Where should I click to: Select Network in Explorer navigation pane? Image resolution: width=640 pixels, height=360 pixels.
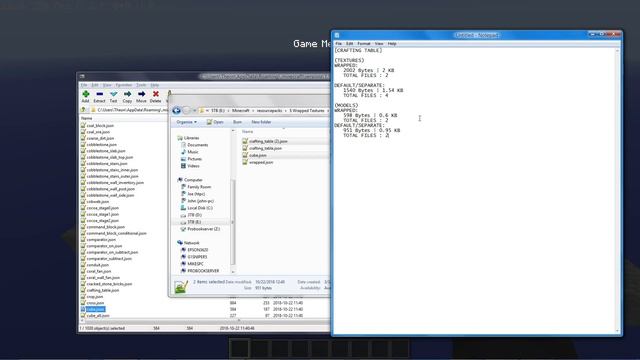tap(188, 243)
